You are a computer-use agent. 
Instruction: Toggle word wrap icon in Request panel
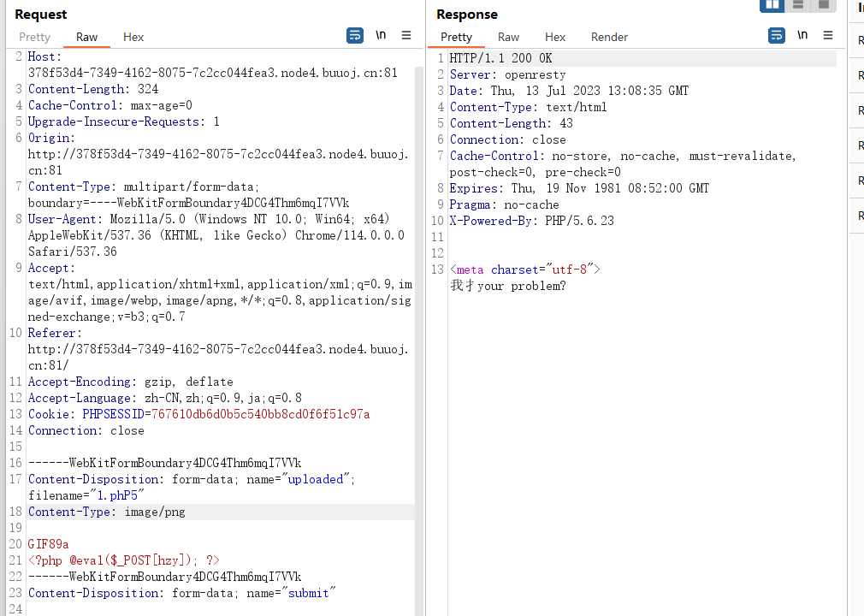click(x=355, y=35)
